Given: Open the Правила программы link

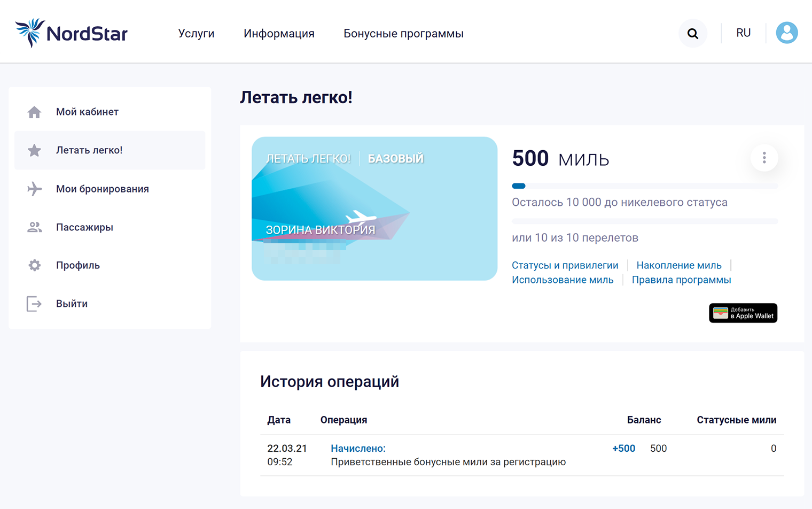Looking at the screenshot, I should 681,279.
